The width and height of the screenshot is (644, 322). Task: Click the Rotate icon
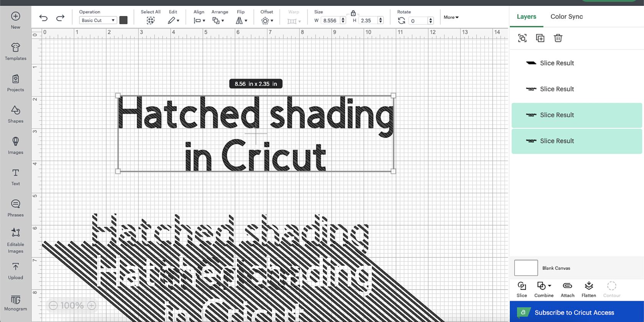coord(401,21)
